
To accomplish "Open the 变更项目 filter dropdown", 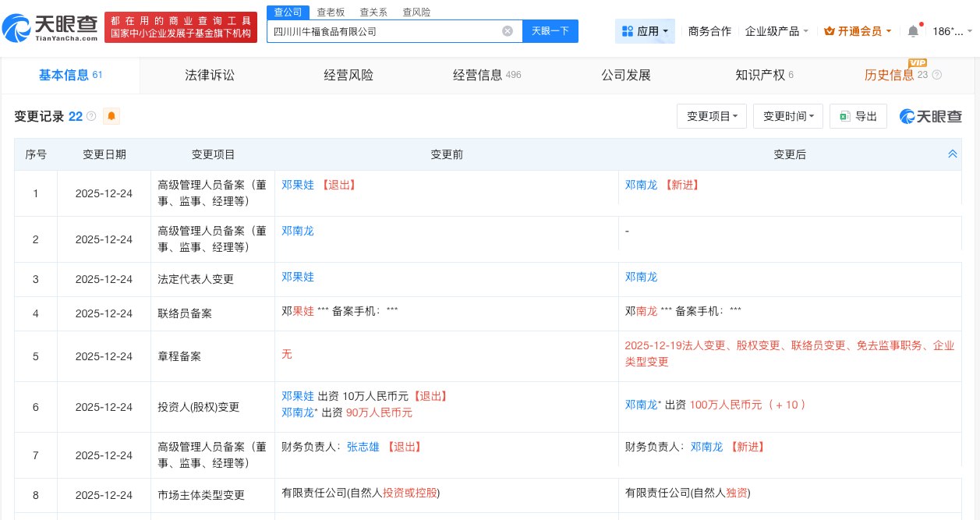I will 711,116.
